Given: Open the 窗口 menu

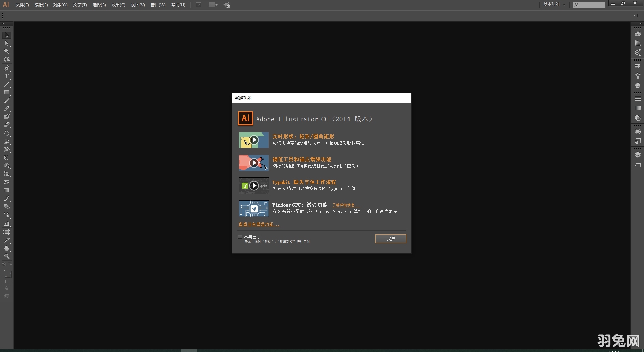Looking at the screenshot, I should (158, 5).
